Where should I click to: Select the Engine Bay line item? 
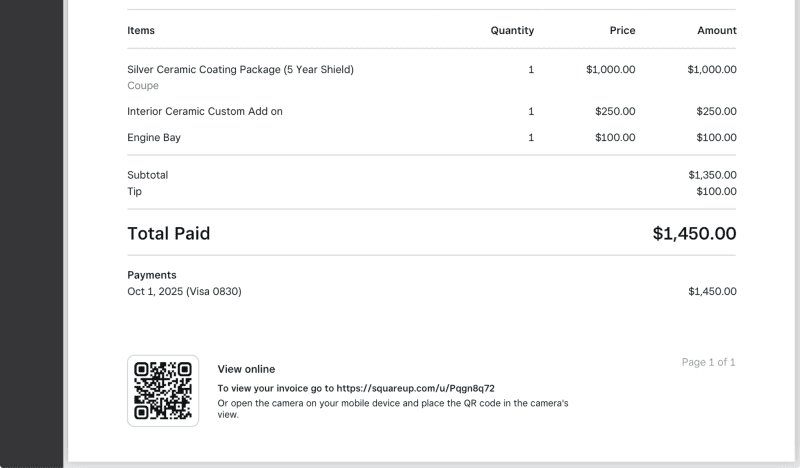click(154, 137)
